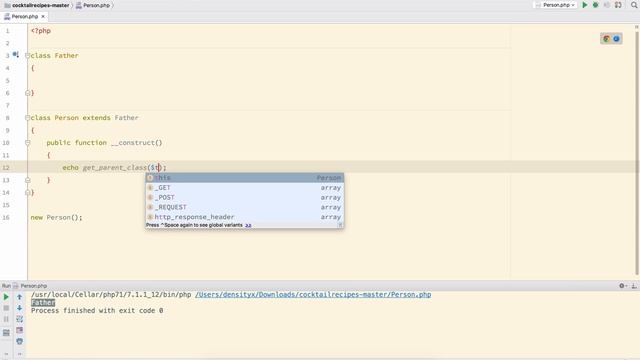Click 'class Father' declaration text

(x=54, y=56)
